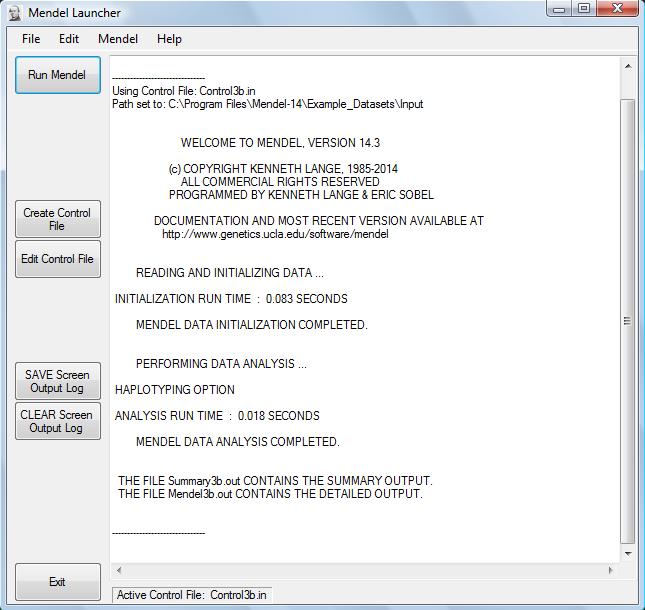
Task: Click the vertical scrollbar down arrow
Action: (x=628, y=554)
